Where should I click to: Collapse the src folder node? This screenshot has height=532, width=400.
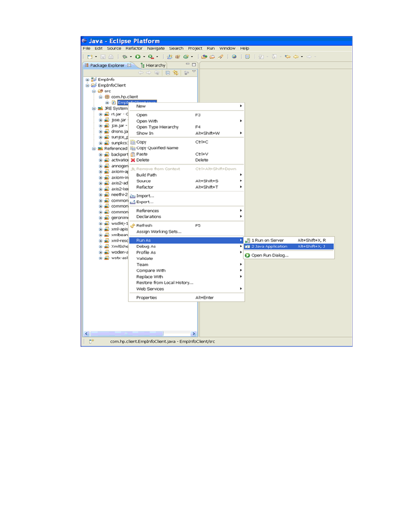(94, 91)
